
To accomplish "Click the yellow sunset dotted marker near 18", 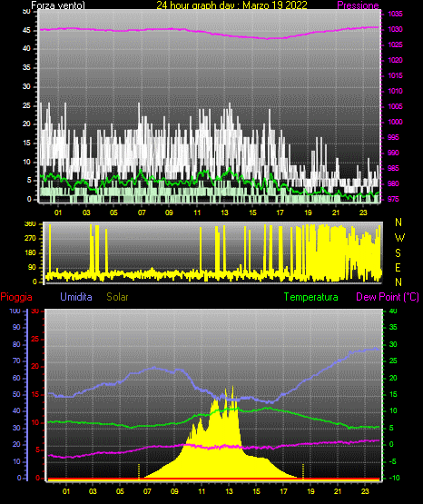I will [303, 471].
